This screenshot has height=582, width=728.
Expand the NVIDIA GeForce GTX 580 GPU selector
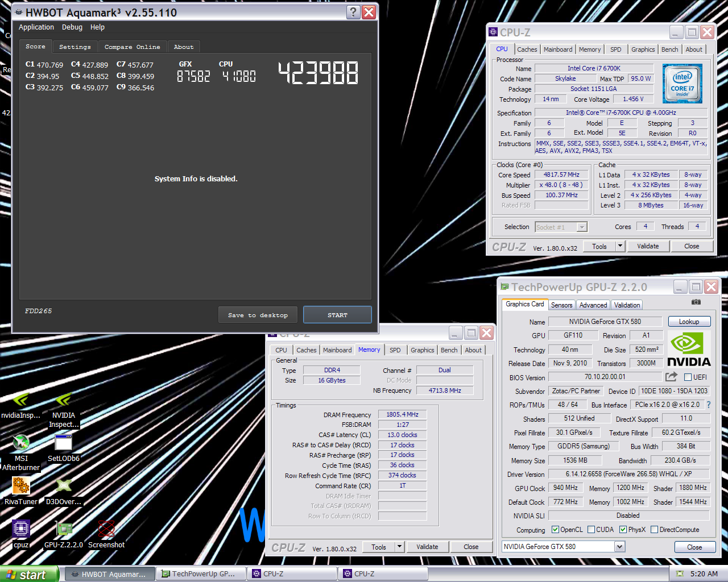click(620, 547)
